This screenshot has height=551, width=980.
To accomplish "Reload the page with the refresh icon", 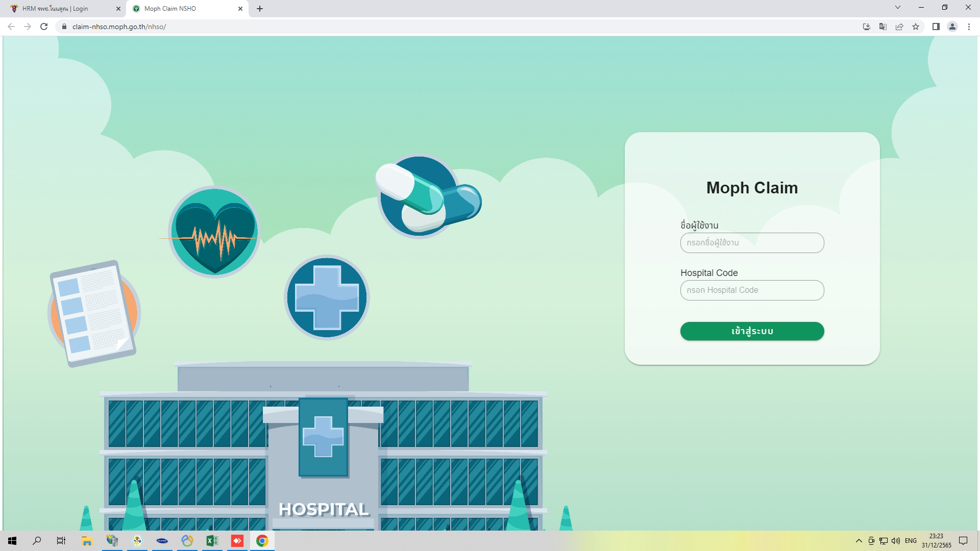I will point(43,27).
